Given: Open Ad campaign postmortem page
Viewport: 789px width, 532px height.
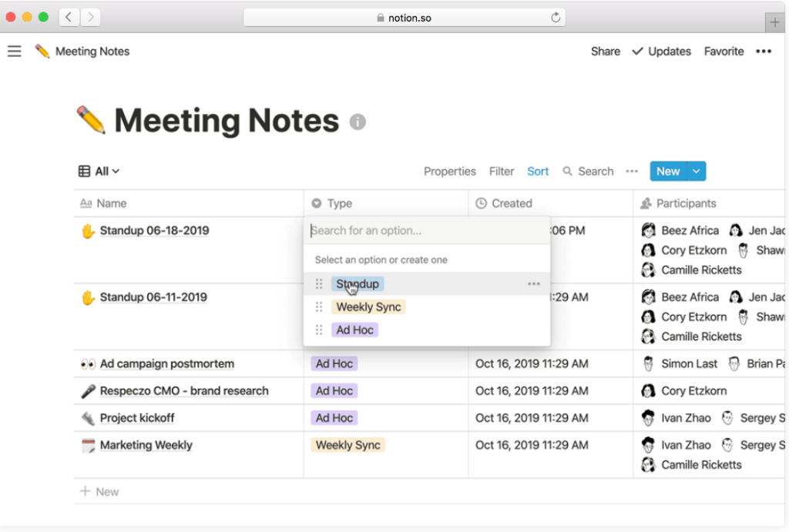Looking at the screenshot, I should (x=167, y=363).
